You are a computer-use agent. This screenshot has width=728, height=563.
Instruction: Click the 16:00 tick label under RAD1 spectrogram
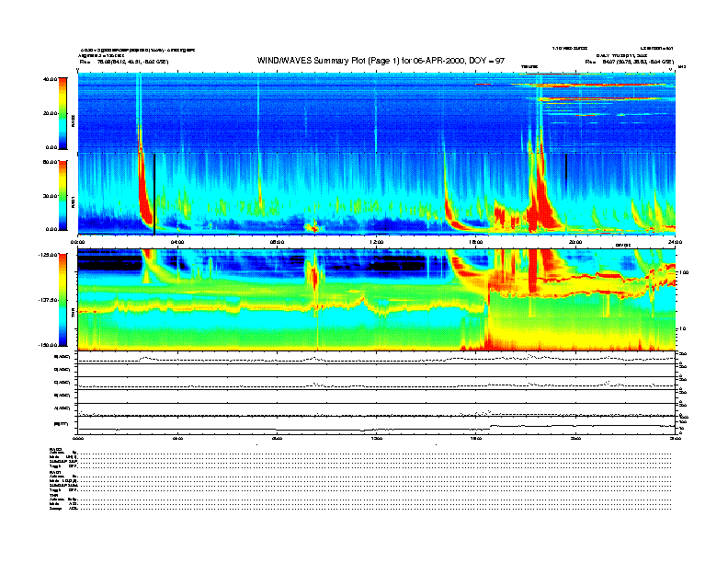coord(476,242)
